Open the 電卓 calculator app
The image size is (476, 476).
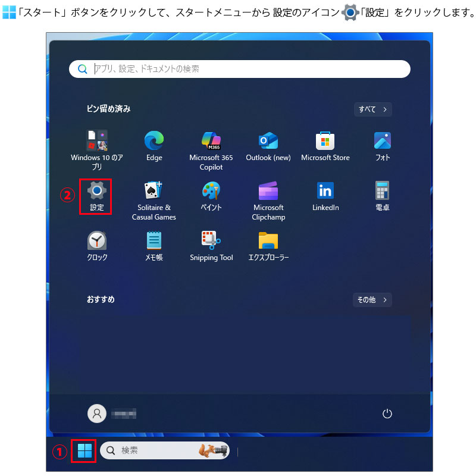coord(383,196)
